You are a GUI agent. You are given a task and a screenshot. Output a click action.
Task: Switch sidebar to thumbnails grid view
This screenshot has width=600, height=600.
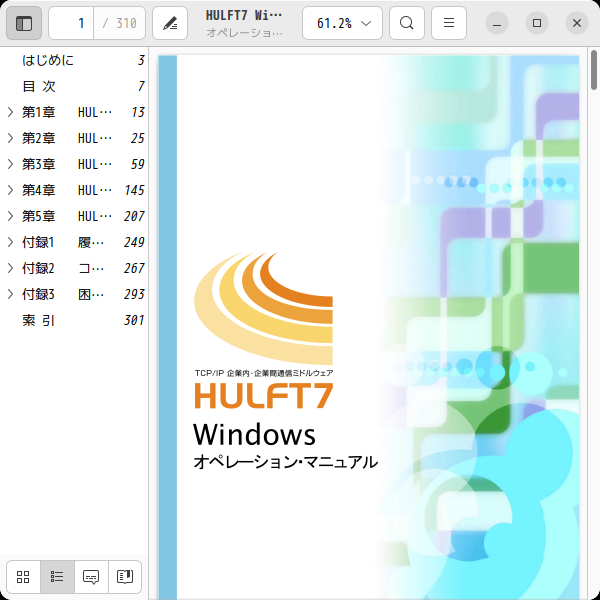pos(23,577)
